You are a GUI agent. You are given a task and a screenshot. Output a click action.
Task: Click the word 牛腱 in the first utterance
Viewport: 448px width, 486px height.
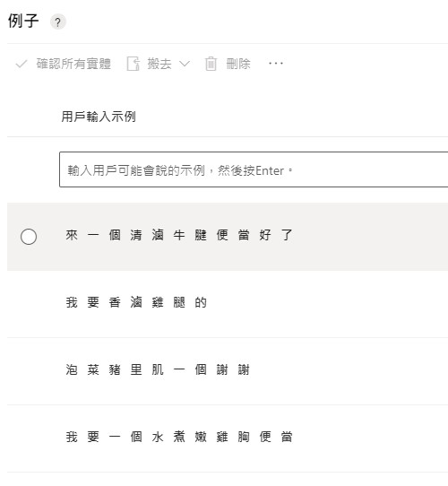pyautogui.click(x=190, y=235)
